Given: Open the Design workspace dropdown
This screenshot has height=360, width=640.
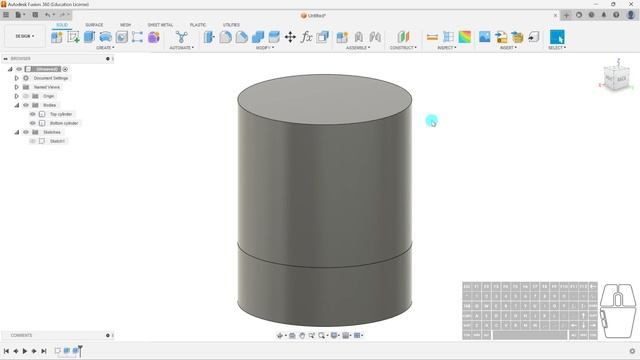Looking at the screenshot, I should [x=25, y=36].
